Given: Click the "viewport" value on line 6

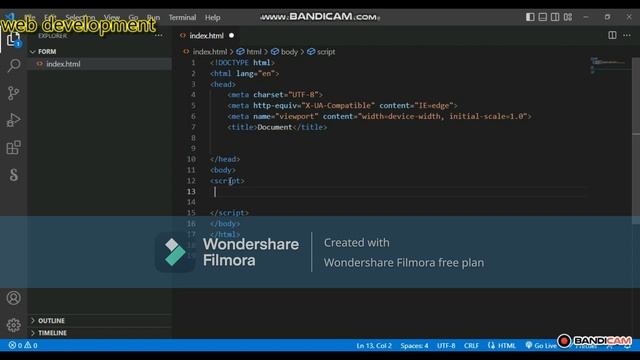Looking at the screenshot, I should [x=297, y=116].
